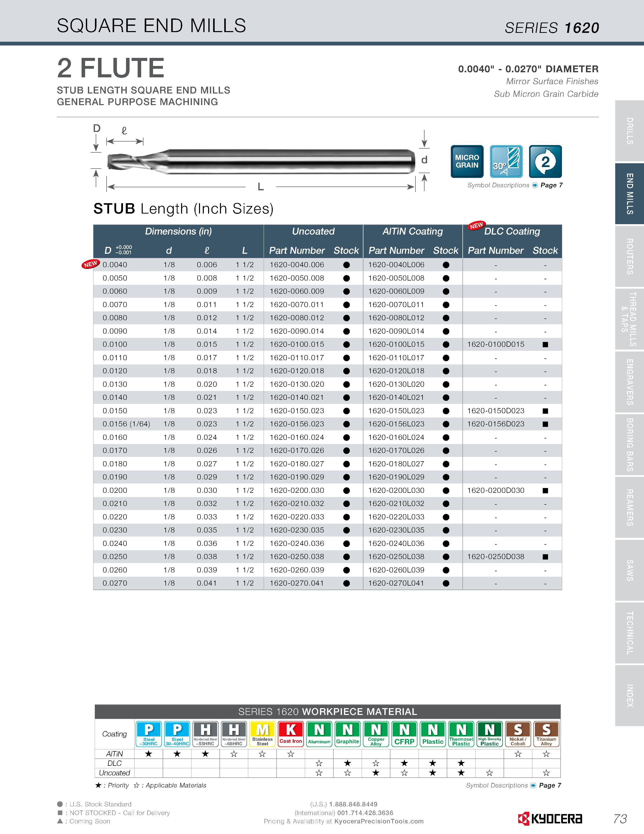
Task: Click part number 1620-0156L023
Action: point(396,424)
